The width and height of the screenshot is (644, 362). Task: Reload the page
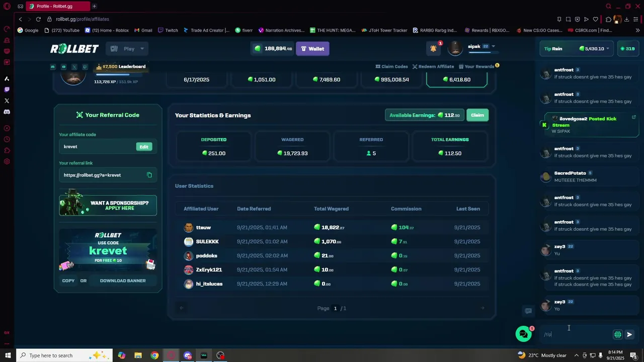[x=38, y=19]
